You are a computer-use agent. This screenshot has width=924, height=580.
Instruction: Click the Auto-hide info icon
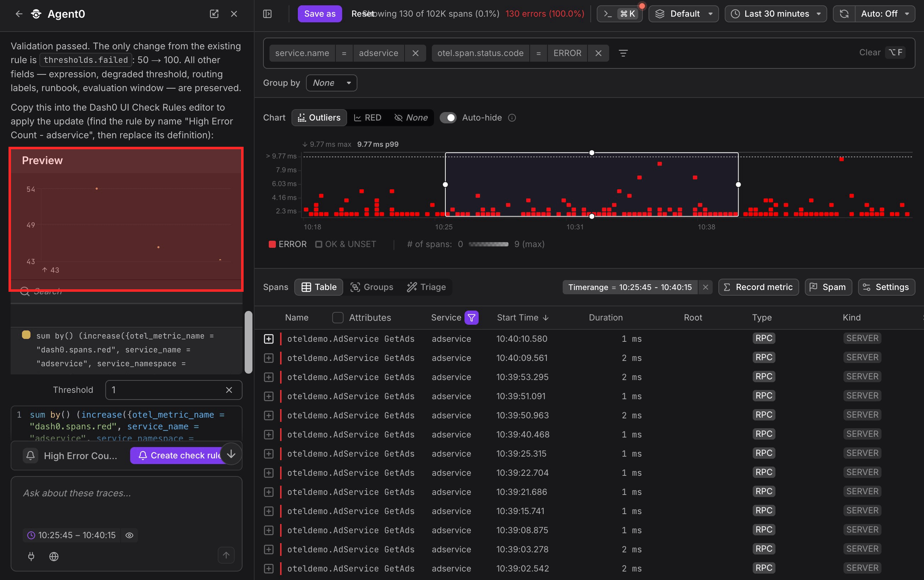coord(512,118)
